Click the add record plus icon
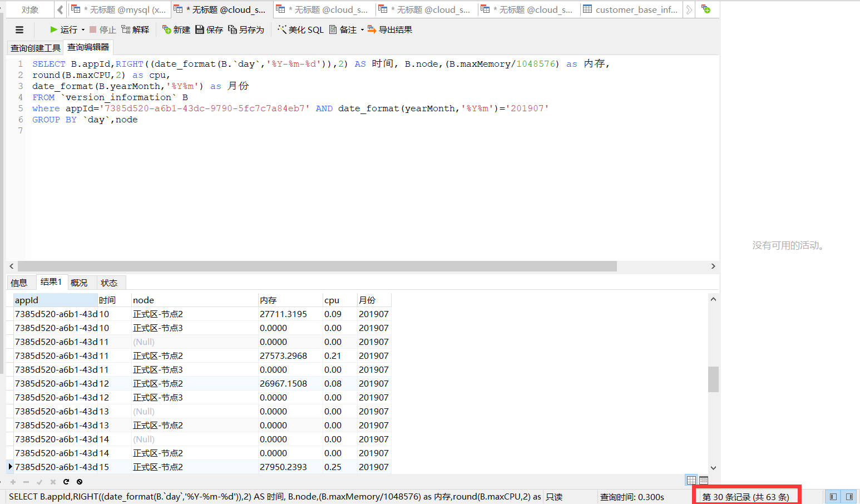 13,482
